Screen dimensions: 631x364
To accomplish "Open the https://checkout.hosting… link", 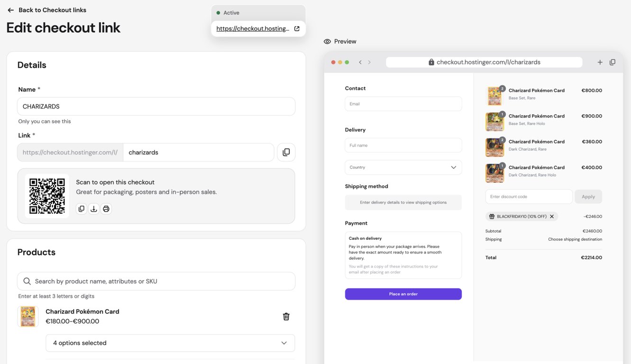I will (253, 28).
